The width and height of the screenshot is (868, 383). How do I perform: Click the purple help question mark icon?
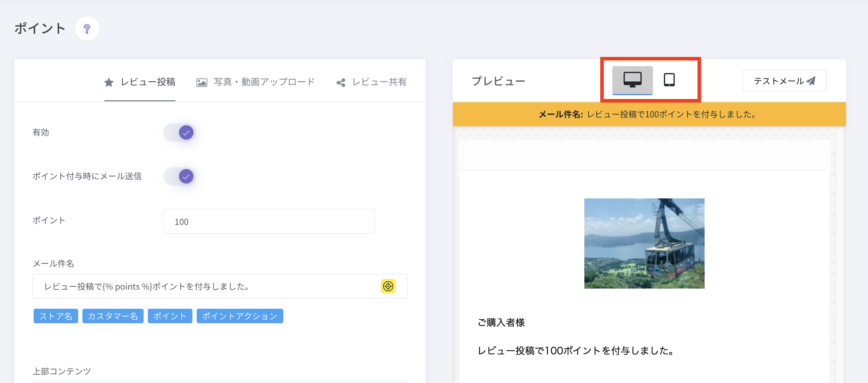point(87,29)
